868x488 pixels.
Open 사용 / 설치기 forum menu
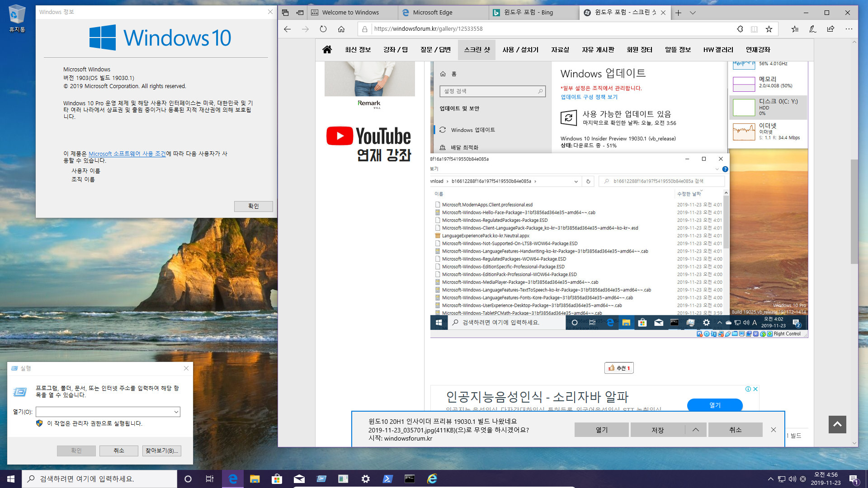pos(520,50)
